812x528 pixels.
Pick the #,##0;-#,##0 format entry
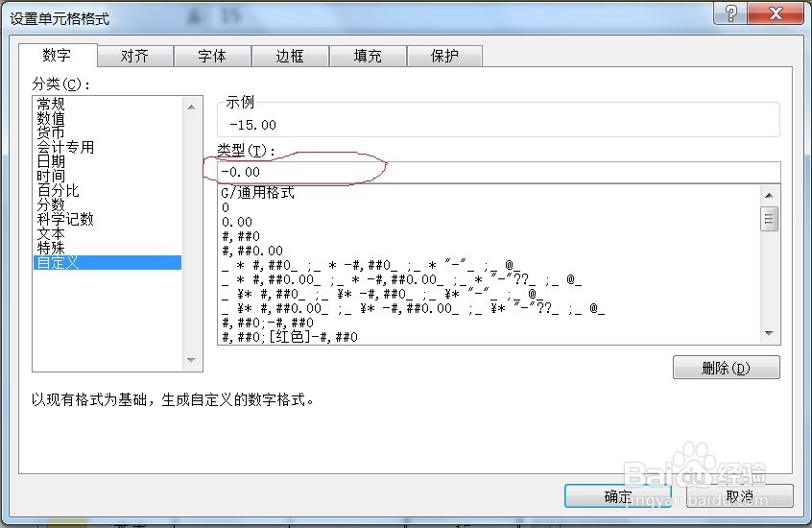489,323
